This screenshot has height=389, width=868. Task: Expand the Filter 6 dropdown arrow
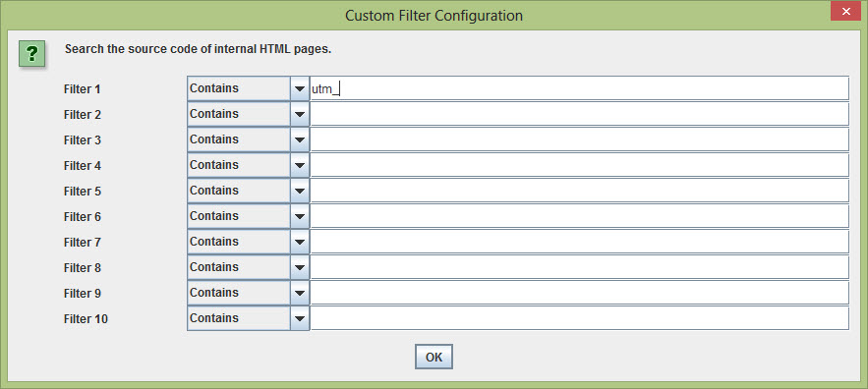pyautogui.click(x=300, y=216)
